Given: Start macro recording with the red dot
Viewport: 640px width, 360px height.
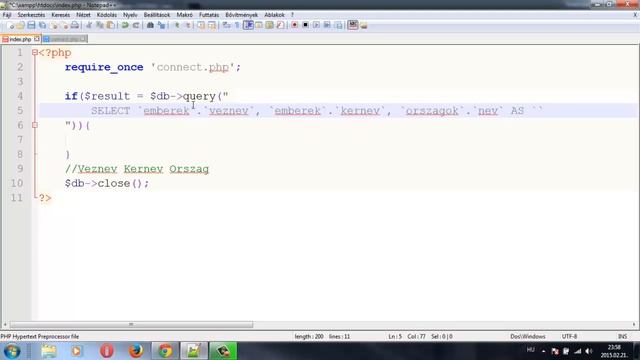Looking at the screenshot, I should 295,25.
